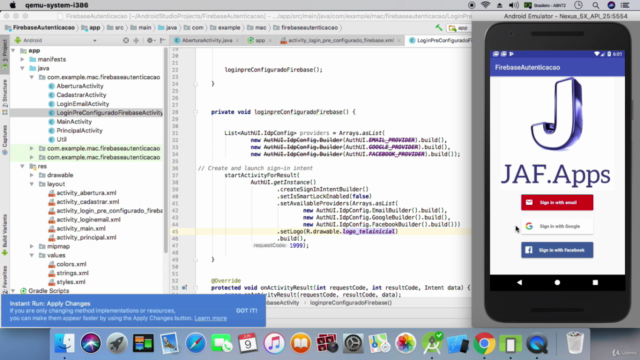Click scroll-from-source target icon in project panel
Viewport: 640px width, 360px height.
126,40
